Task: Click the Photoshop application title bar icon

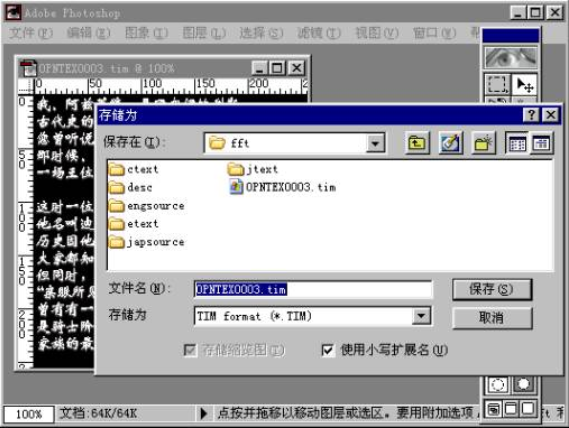Action: pyautogui.click(x=13, y=13)
